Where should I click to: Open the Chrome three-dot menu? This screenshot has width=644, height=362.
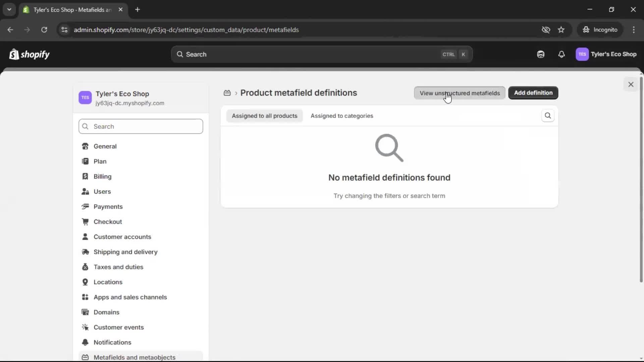pyautogui.click(x=634, y=30)
